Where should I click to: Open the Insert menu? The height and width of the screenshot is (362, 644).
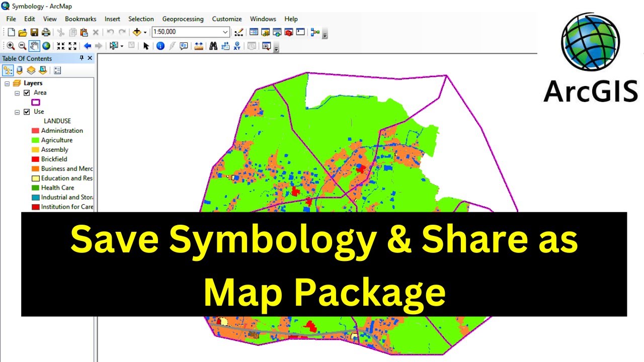click(x=112, y=19)
